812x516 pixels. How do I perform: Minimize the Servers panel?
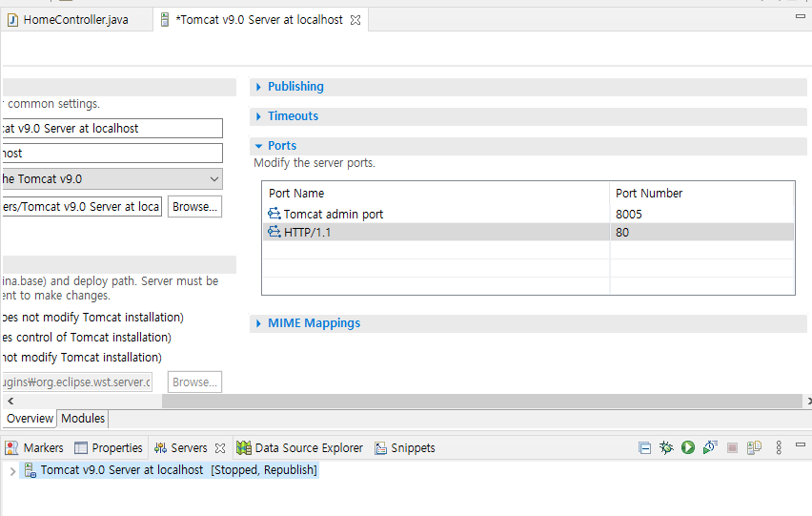coord(801,444)
